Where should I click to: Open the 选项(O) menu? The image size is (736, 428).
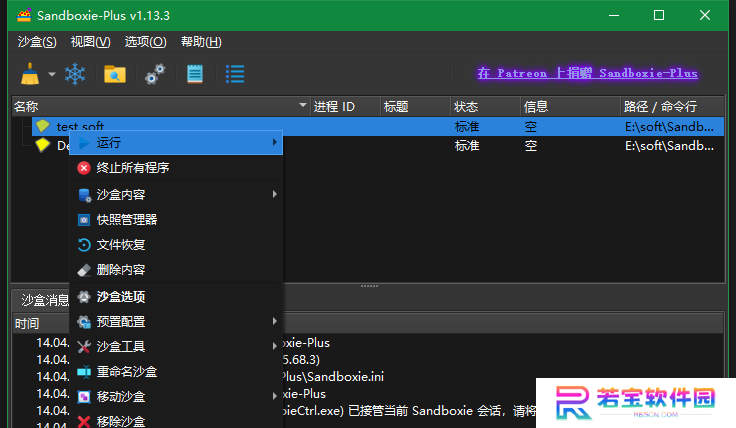146,42
